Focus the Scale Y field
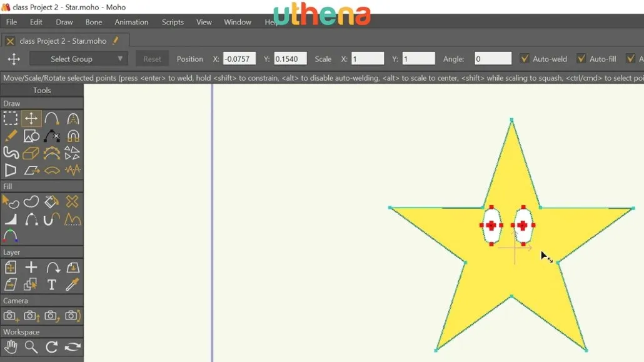644x362 pixels. [418, 59]
